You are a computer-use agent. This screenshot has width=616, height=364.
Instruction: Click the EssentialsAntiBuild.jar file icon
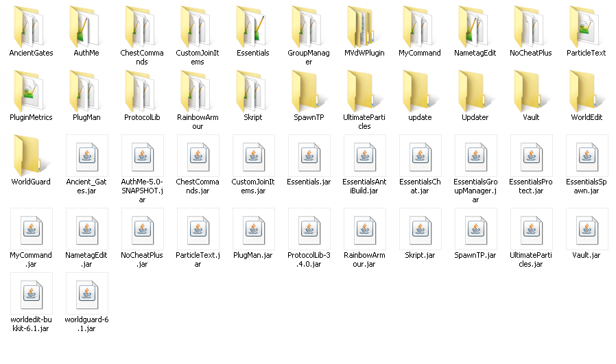tap(364, 156)
